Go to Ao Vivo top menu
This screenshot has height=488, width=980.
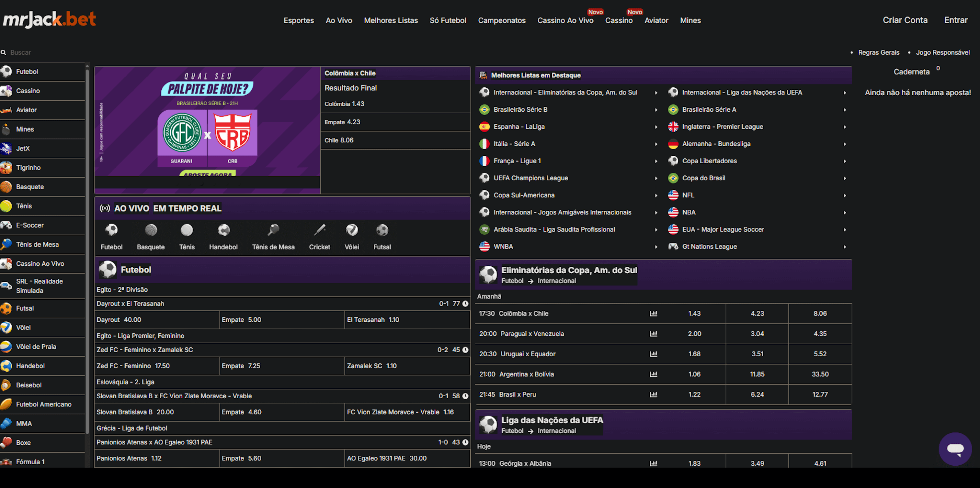339,21
